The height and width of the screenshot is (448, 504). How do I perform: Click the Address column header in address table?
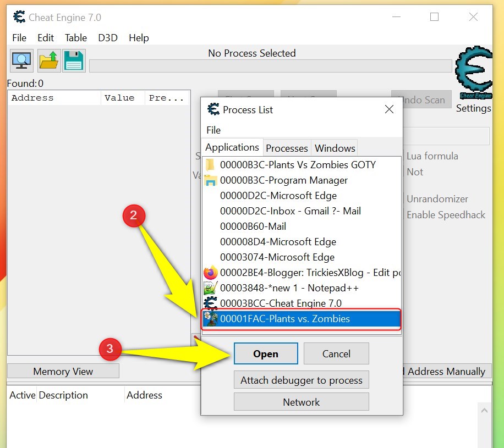coord(144,395)
